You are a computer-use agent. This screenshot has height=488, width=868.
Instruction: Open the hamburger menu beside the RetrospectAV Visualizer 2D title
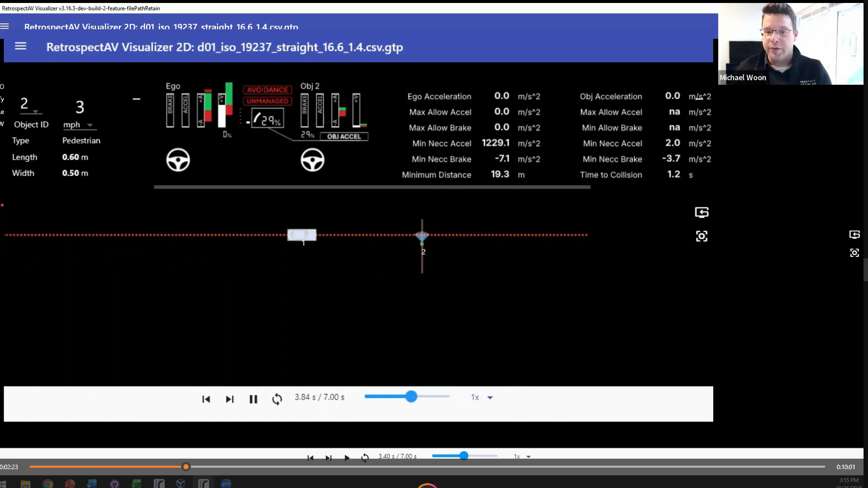(x=20, y=46)
